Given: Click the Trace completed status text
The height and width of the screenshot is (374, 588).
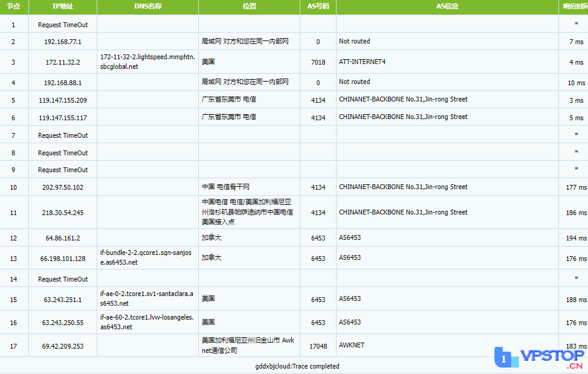Looking at the screenshot, I should (x=297, y=366).
